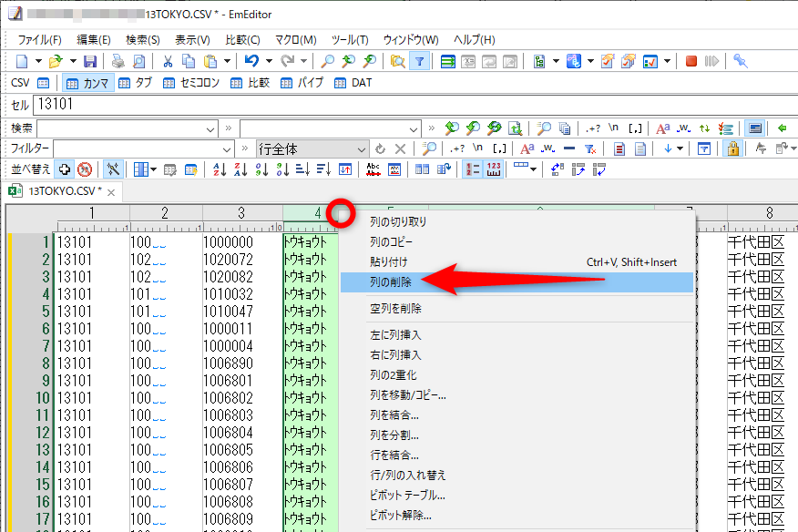Select 列のコピー from the context menu
Image resolution: width=798 pixels, height=532 pixels.
click(x=517, y=241)
